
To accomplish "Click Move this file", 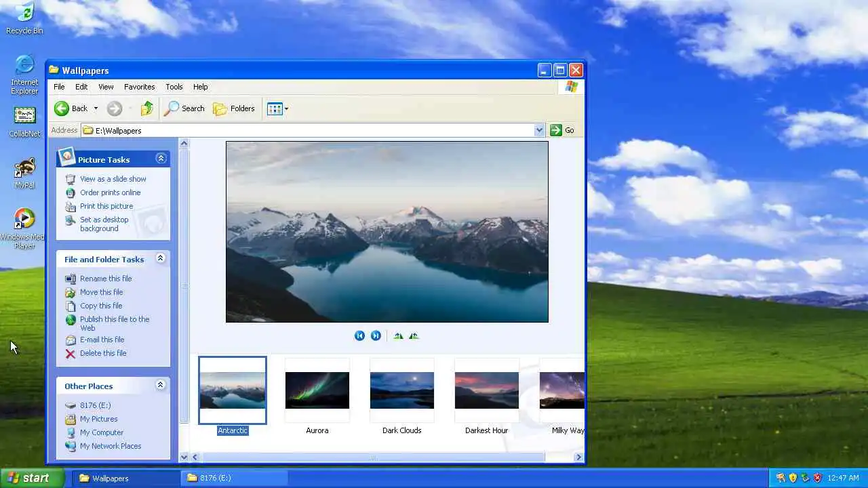I will click(101, 292).
